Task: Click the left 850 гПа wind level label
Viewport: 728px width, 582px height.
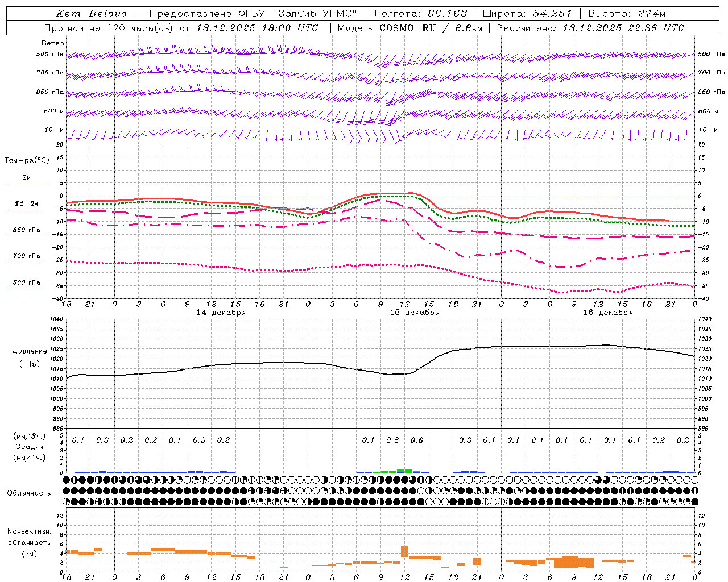Action: tap(50, 92)
